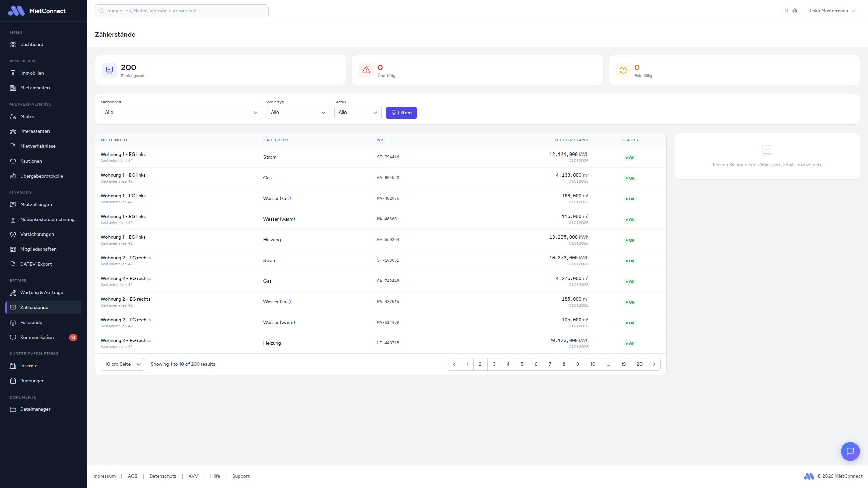Expand the Mieteinheit filter dropdown
Viewport: 868px width, 488px height.
[x=181, y=113]
